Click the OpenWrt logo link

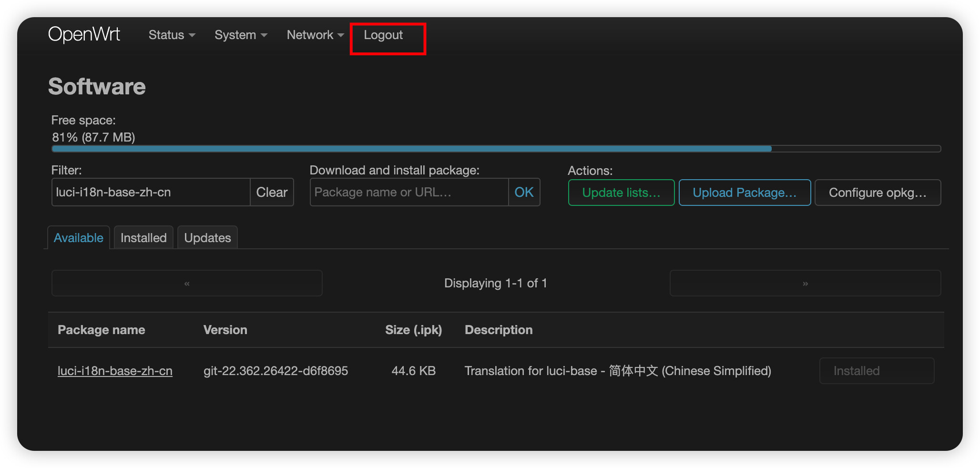click(x=84, y=34)
